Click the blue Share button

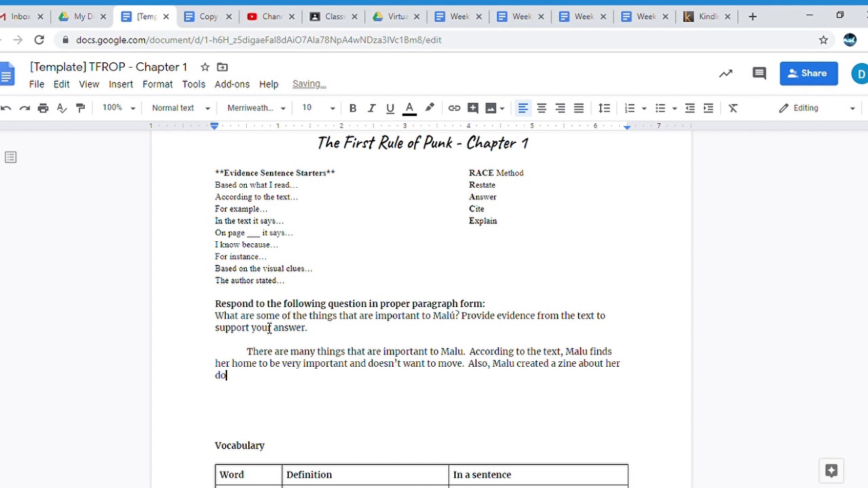point(809,73)
